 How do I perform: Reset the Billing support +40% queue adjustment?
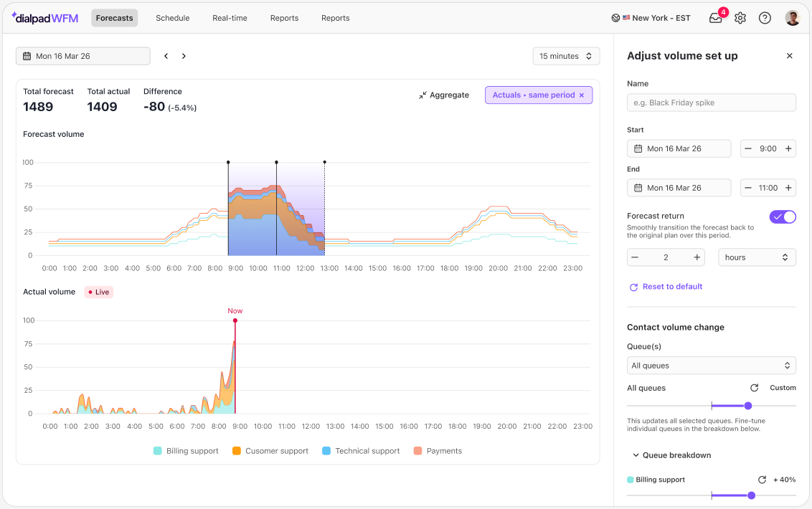(763, 480)
